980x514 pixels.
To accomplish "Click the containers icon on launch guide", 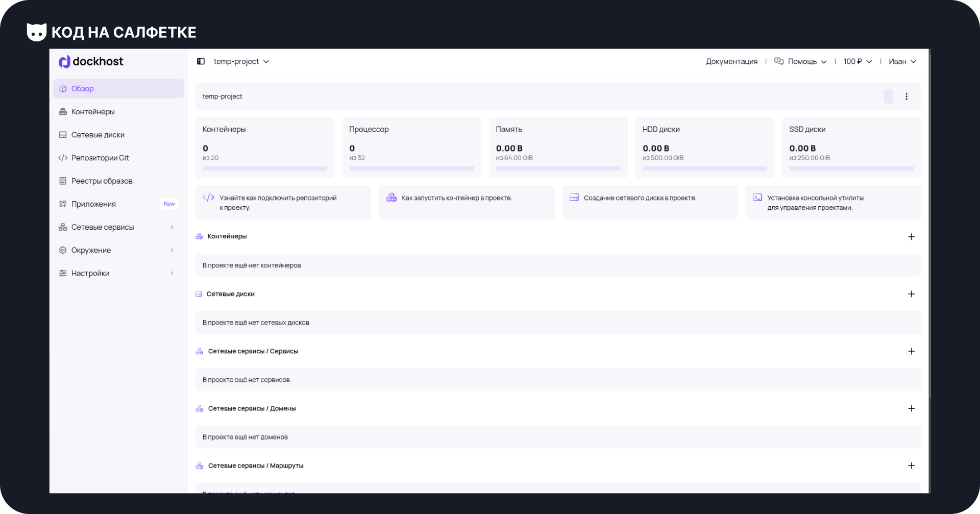I will [x=391, y=198].
